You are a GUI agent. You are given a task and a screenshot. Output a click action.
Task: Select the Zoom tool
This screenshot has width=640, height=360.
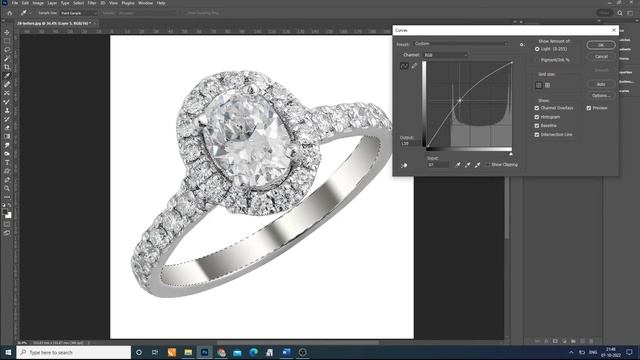pyautogui.click(x=7, y=188)
